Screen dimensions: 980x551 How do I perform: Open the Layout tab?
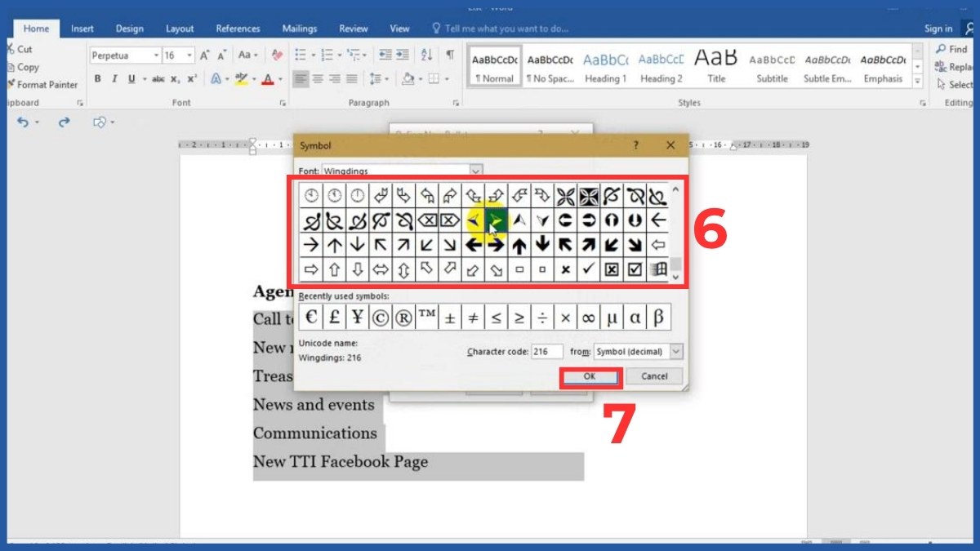pyautogui.click(x=180, y=29)
